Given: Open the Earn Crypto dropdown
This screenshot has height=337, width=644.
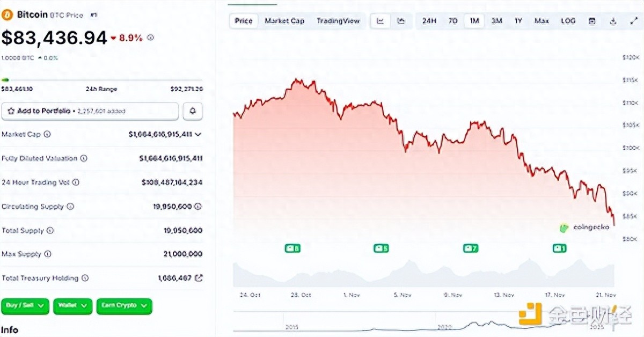Looking at the screenshot, I should pos(124,305).
